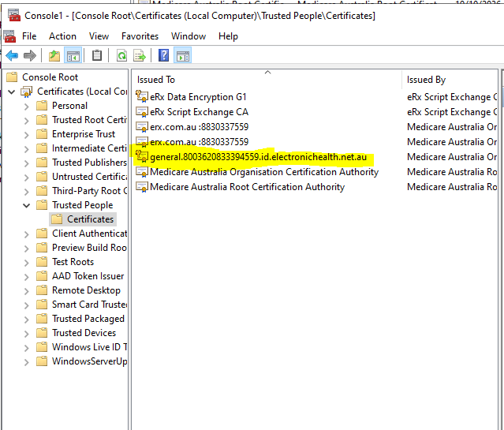The width and height of the screenshot is (504, 430).
Task: Select Medicare Australia Organisation Certification Authority row
Action: [264, 172]
